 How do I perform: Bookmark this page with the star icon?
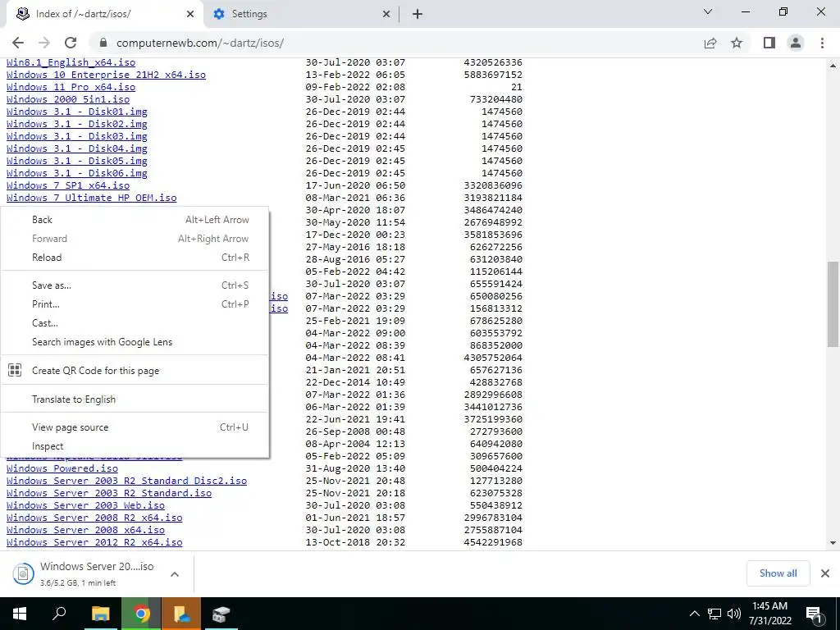pyautogui.click(x=737, y=43)
